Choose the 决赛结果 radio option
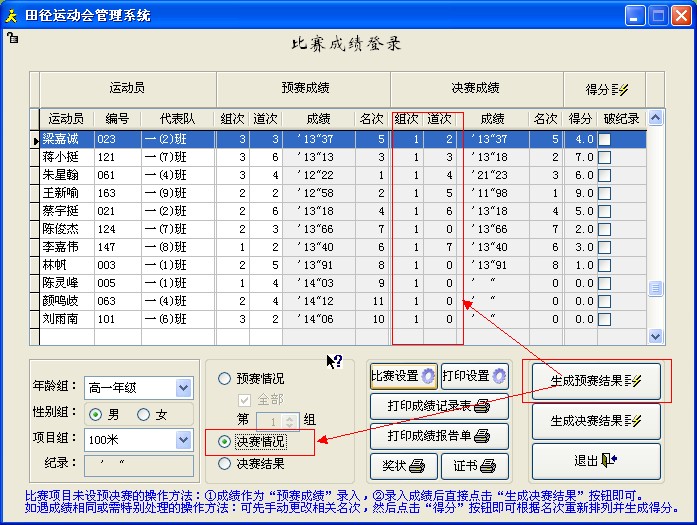 225,463
